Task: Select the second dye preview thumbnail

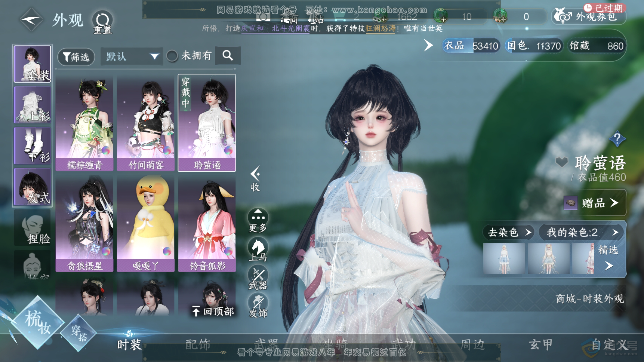Action: (549, 258)
